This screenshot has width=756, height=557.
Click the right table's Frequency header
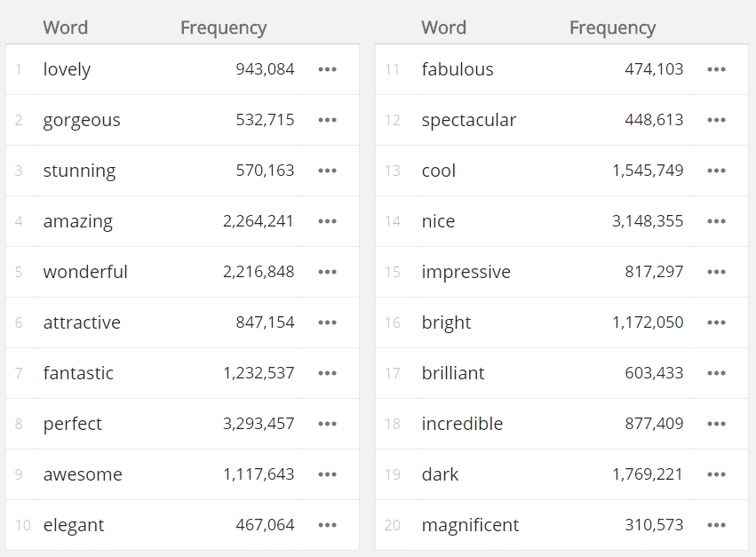click(612, 28)
